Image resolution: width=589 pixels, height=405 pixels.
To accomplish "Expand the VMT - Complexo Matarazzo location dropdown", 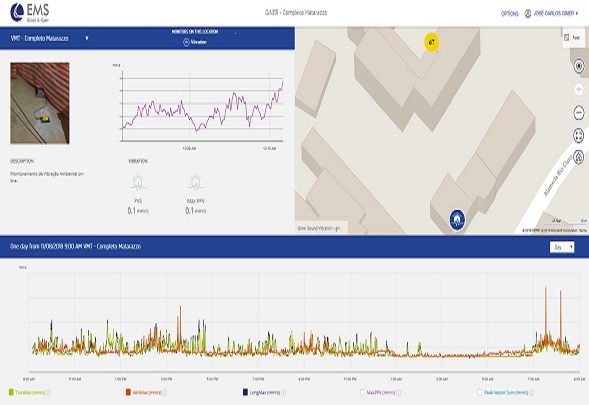I will click(x=87, y=38).
